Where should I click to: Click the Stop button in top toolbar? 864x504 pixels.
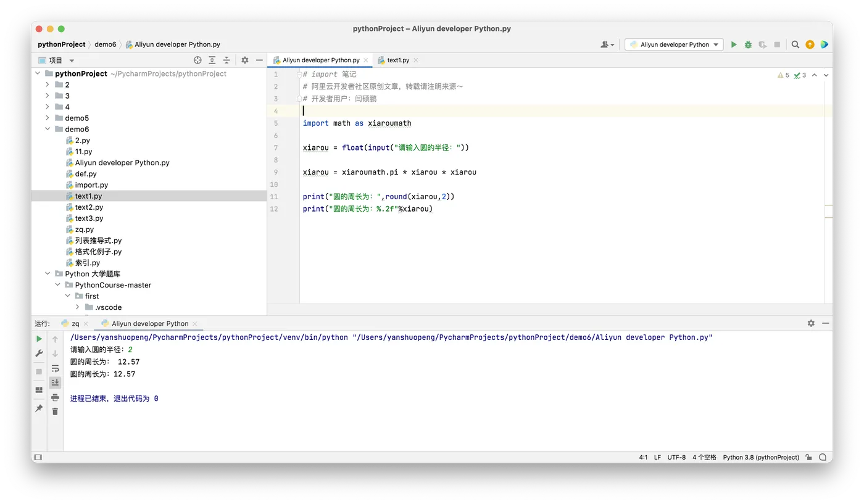point(777,44)
